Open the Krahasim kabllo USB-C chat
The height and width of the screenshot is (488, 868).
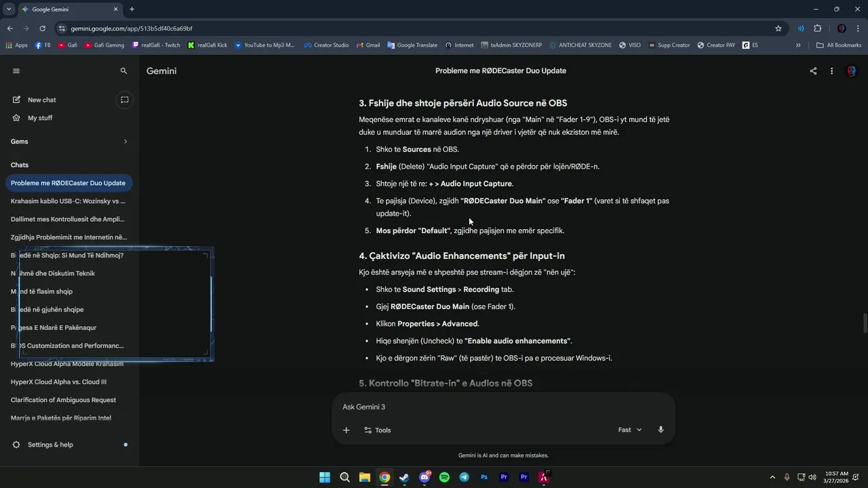pos(68,201)
